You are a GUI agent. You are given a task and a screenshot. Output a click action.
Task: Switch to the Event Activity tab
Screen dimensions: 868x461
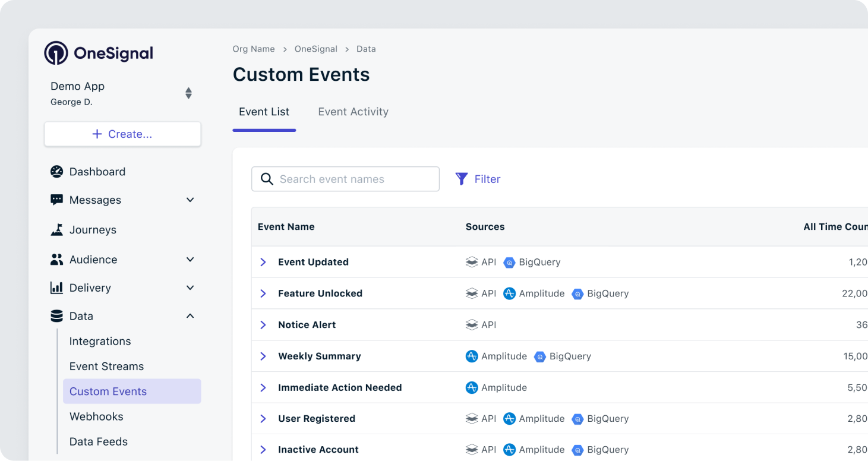(x=353, y=112)
